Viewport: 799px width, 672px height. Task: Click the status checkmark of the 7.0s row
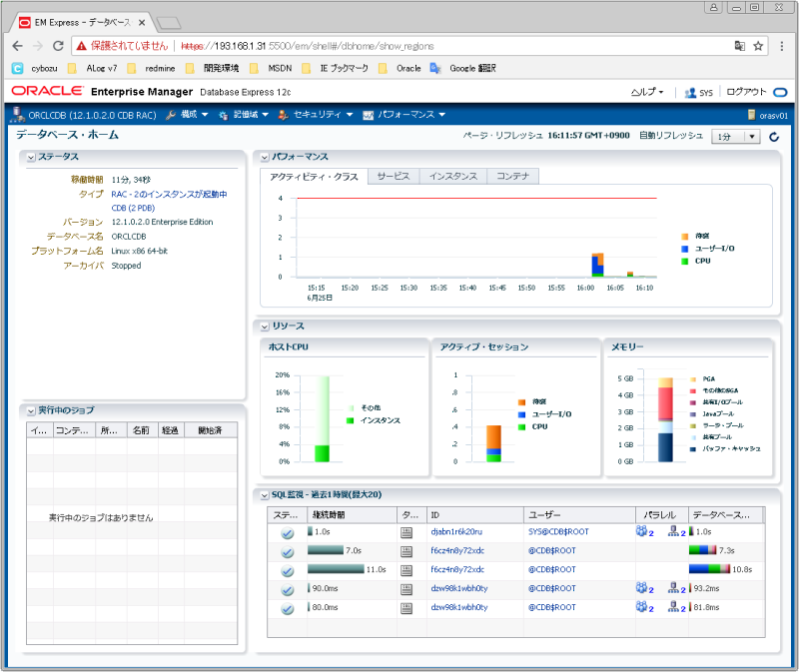coord(288,552)
